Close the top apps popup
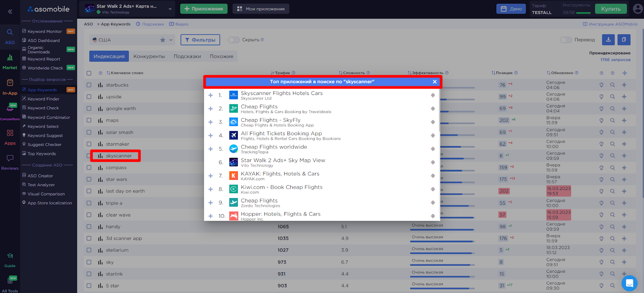Image resolution: width=644 pixels, height=293 pixels. click(435, 82)
